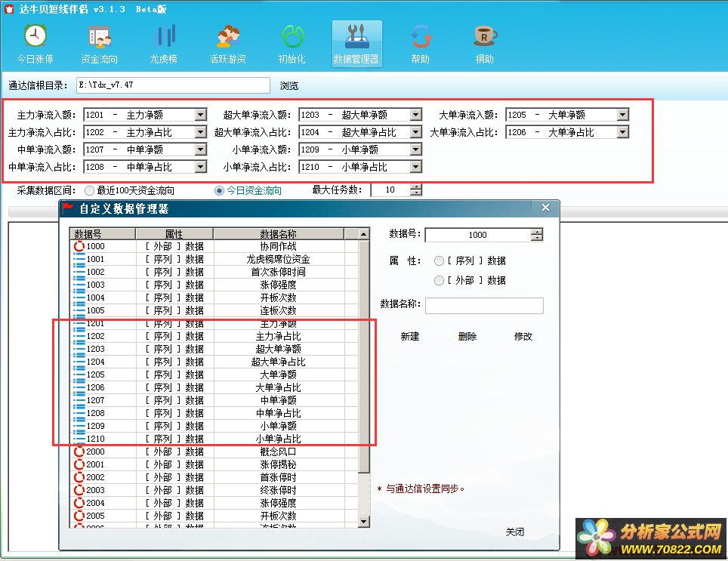Click the data list scrollbar up arrow
This screenshot has height=561, width=728.
364,234
